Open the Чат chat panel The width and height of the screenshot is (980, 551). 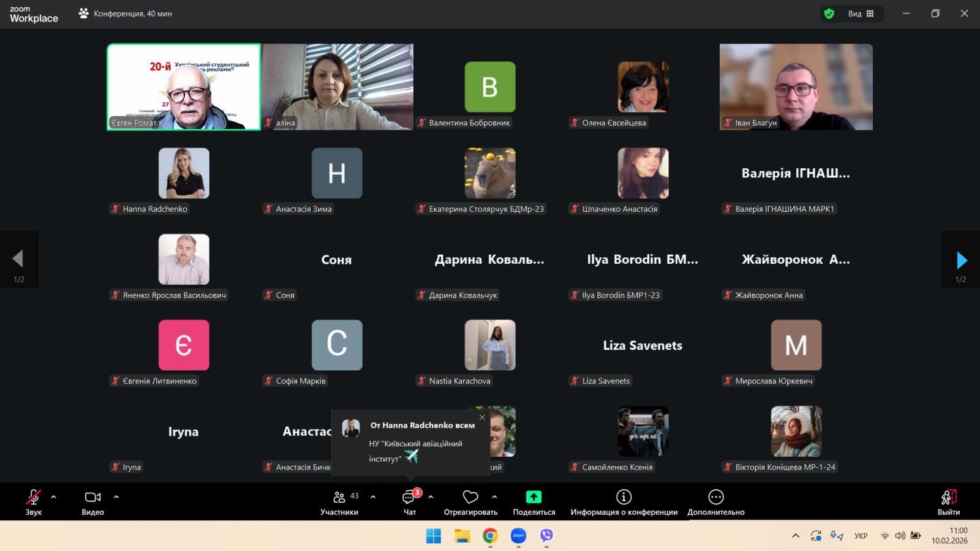point(409,497)
